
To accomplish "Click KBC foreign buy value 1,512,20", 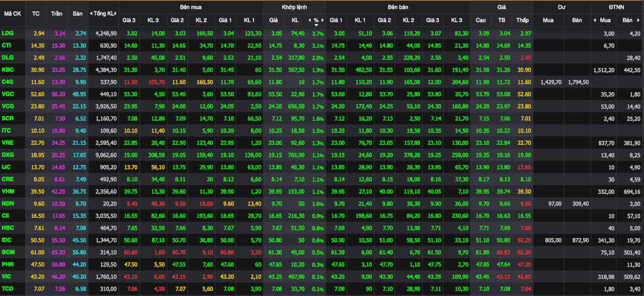I will tap(604, 71).
